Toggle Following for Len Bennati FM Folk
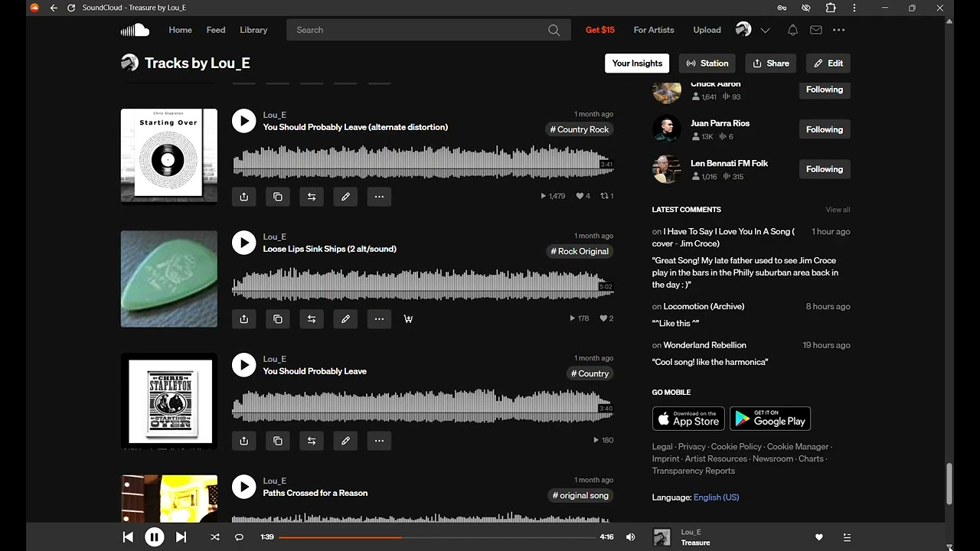Image resolution: width=980 pixels, height=551 pixels. (x=825, y=169)
